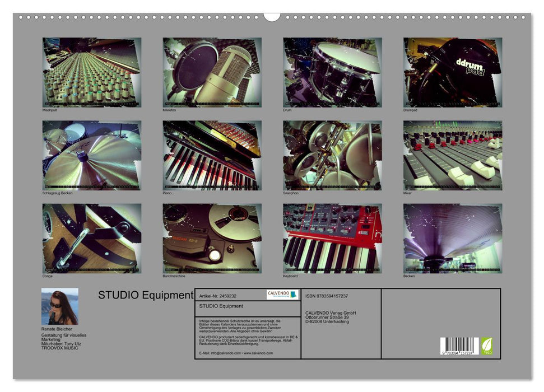Viewport: 544px width, 392px height.
Task: Click the ISBN barcode
Action: pos(460,346)
